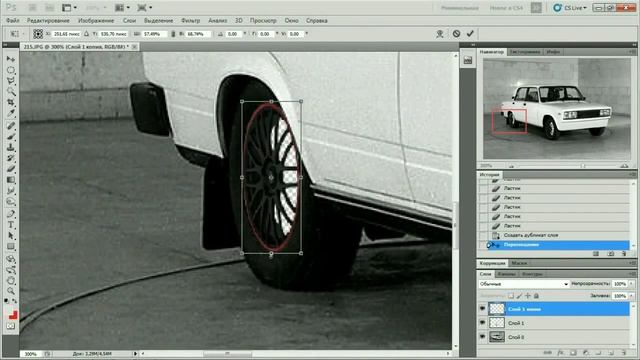Switch to the Контуры tab

(532, 274)
